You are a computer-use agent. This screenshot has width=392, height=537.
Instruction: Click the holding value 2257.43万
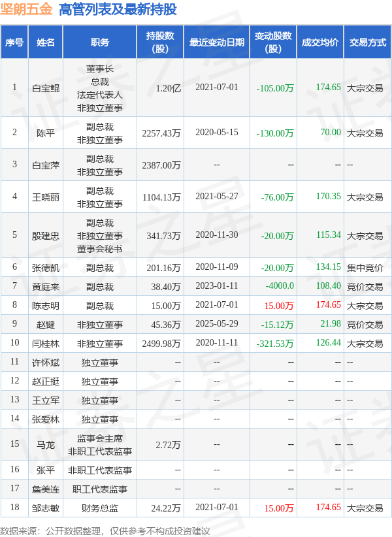[161, 133]
